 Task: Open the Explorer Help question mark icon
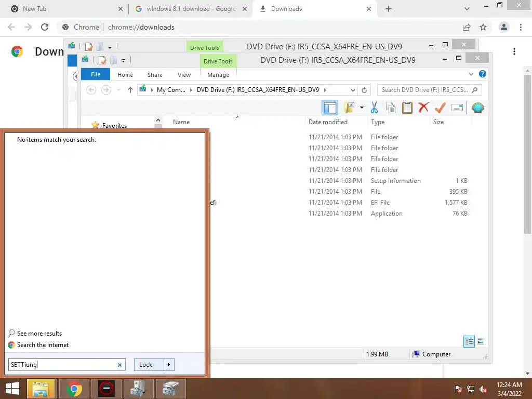pyautogui.click(x=483, y=74)
